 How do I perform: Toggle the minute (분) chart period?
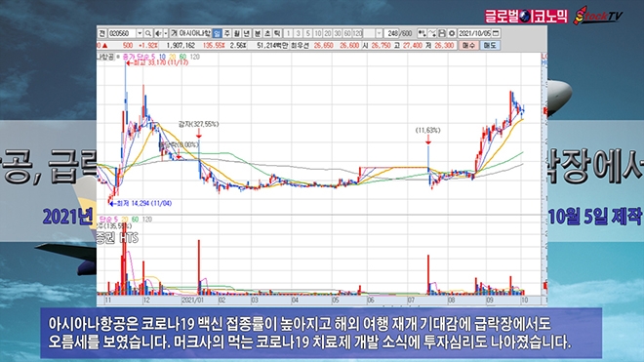tap(257, 33)
